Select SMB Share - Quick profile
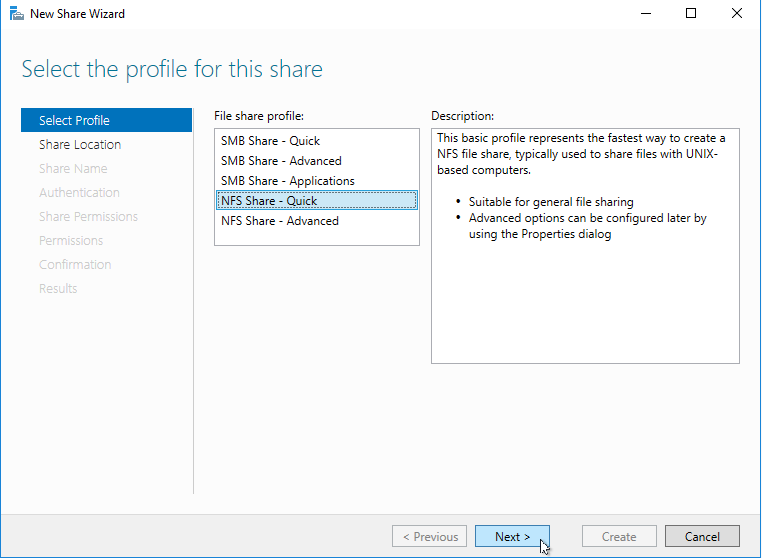Viewport: 762px width, 558px height. tap(316, 140)
